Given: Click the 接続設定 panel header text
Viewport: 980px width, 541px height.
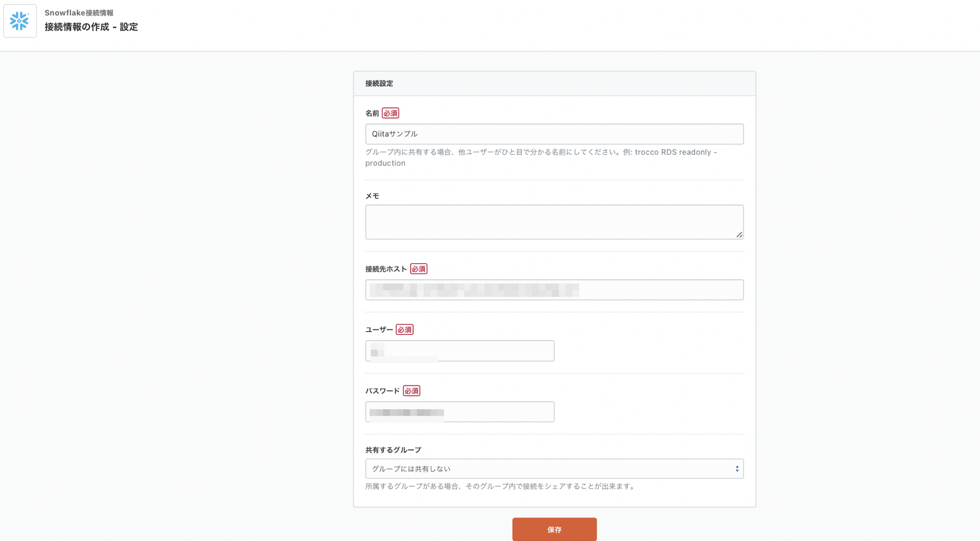Looking at the screenshot, I should (x=379, y=84).
